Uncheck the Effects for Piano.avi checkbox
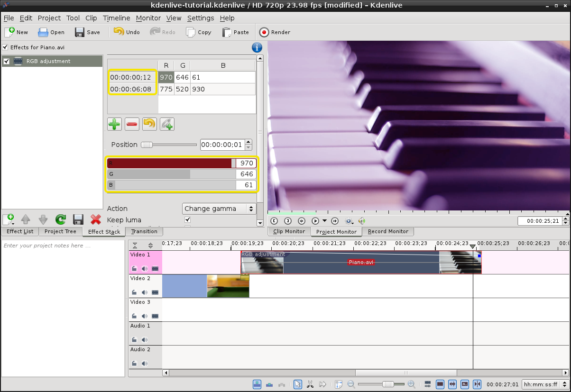571x392 pixels. tap(5, 47)
